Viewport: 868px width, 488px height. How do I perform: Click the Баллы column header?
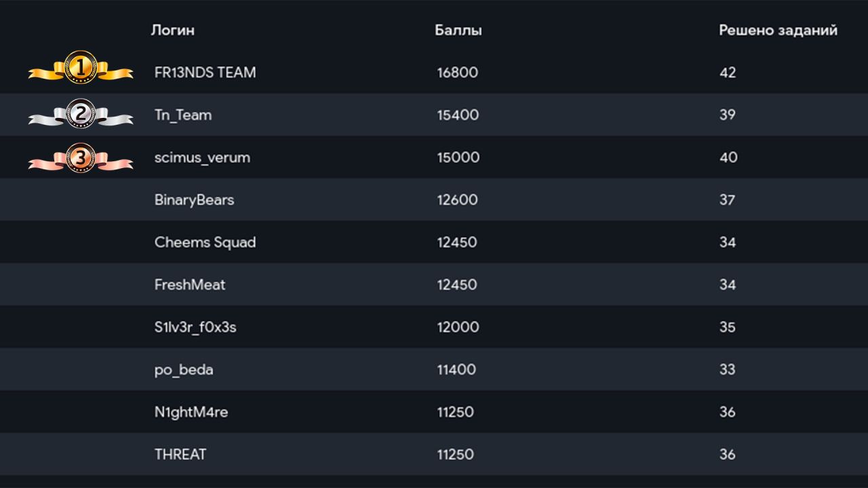coord(458,30)
